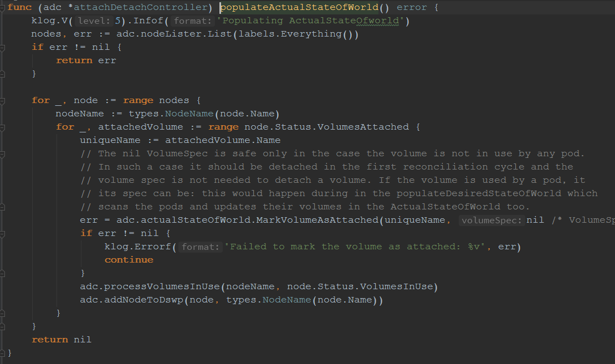This screenshot has width=615, height=364.
Task: Click fold end marker after 'return err' block
Action: (x=2, y=74)
